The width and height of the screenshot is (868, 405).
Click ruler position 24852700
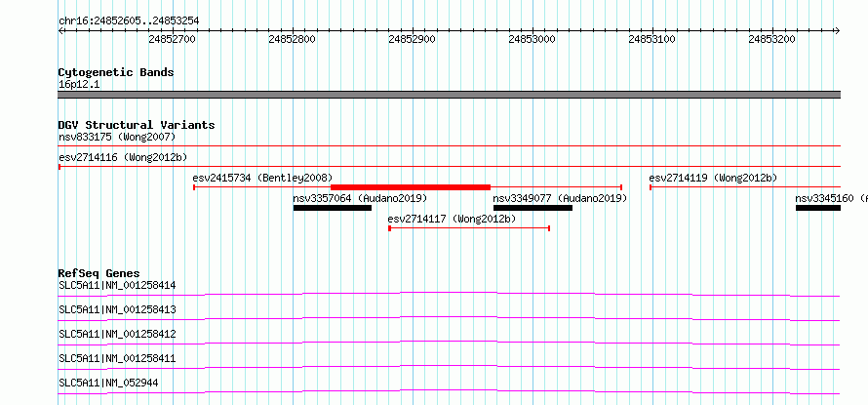click(173, 39)
